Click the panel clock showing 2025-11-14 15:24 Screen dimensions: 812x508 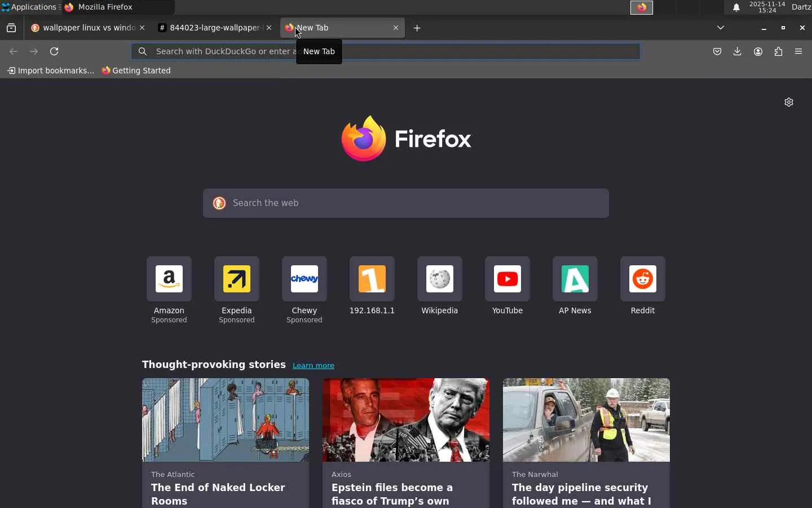(x=767, y=7)
